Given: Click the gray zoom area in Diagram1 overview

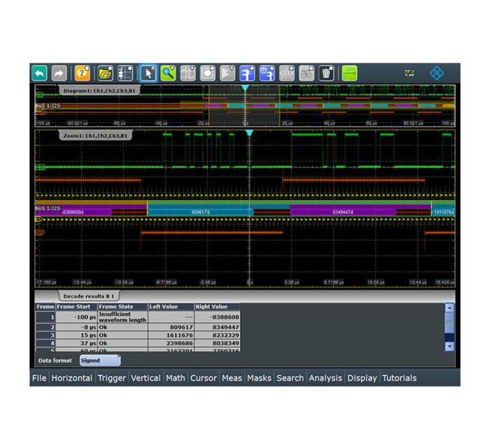Looking at the screenshot, I should [244, 106].
